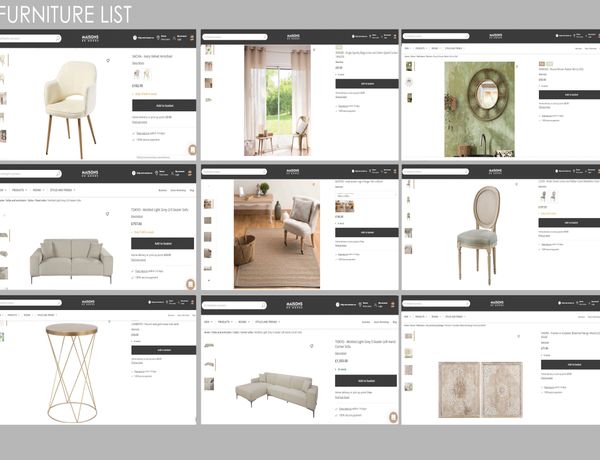
Task: Click the search field on the armchair page
Action: coord(30,38)
